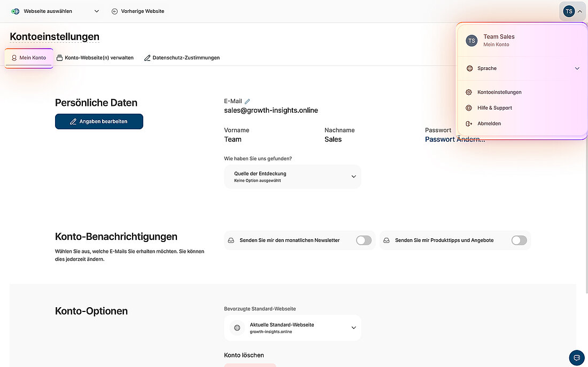Click the globe icon in Aktuelle Standard-Webseite row
588x367 pixels.
click(236, 327)
